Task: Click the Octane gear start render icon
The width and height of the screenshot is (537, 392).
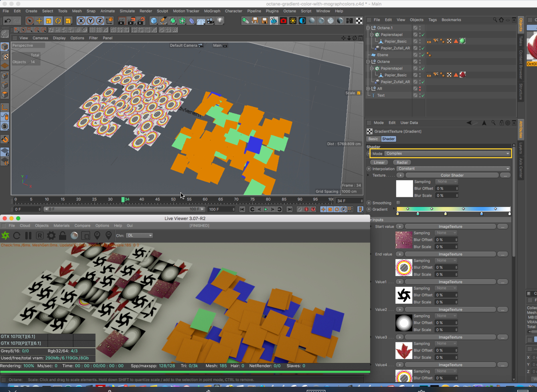Action: point(5,236)
